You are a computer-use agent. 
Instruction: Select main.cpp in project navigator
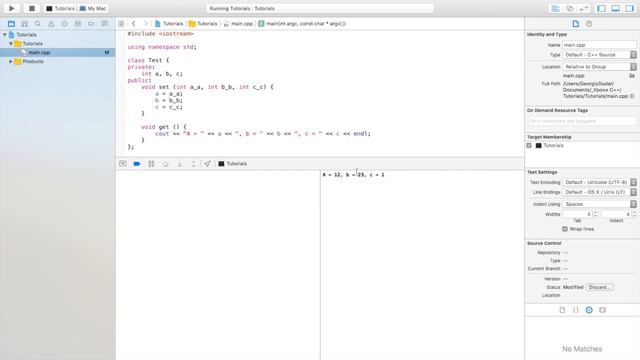(x=58, y=52)
